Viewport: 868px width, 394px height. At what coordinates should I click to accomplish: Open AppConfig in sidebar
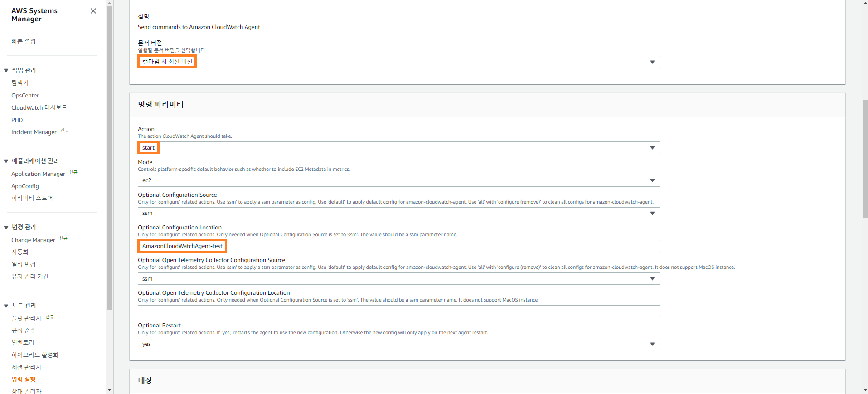25,186
